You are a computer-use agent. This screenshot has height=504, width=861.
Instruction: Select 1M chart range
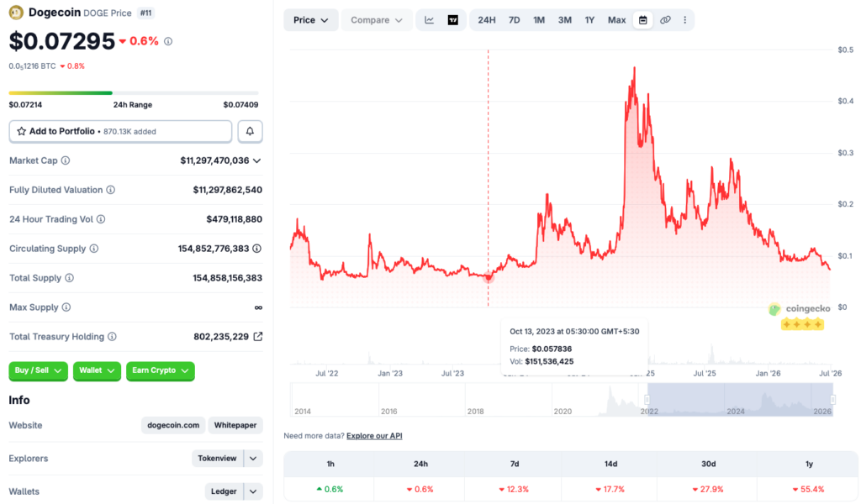[539, 20]
